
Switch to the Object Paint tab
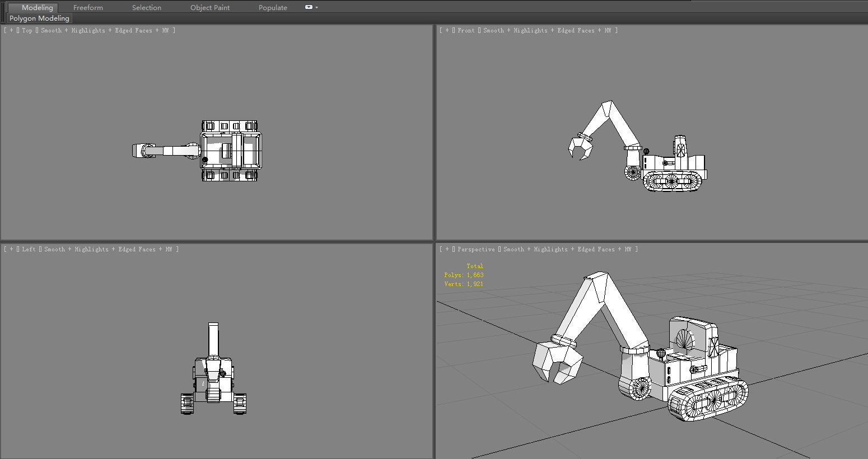pos(210,8)
